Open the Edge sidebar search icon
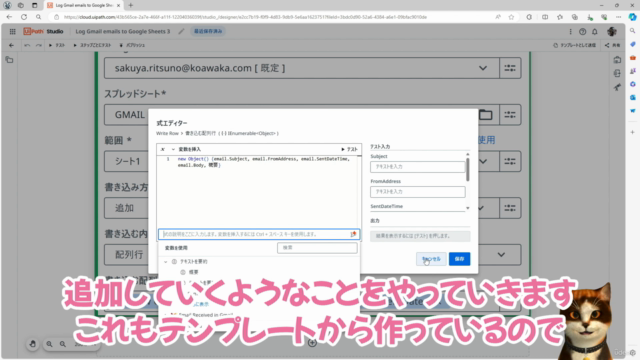 click(x=632, y=31)
